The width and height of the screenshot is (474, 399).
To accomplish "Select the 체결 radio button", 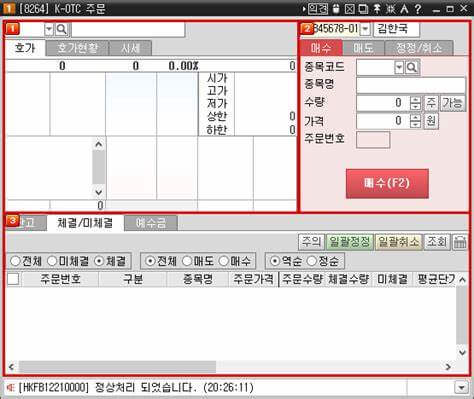I will 99,261.
